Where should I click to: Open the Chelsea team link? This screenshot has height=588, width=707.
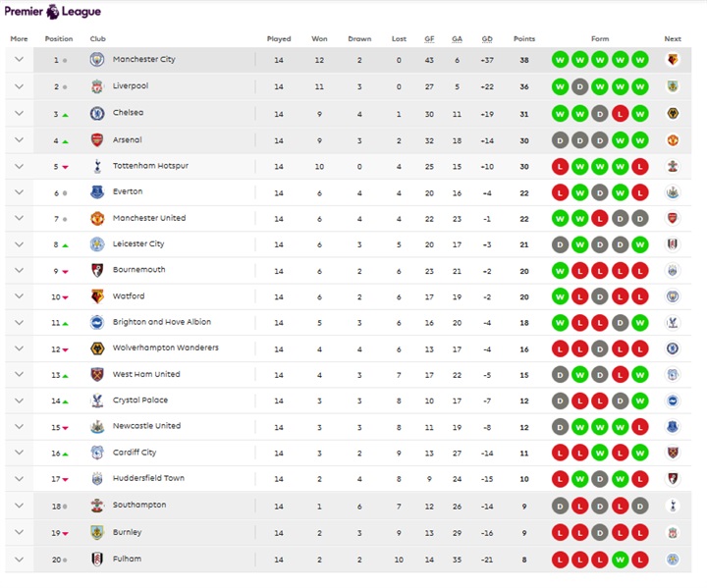click(x=128, y=113)
